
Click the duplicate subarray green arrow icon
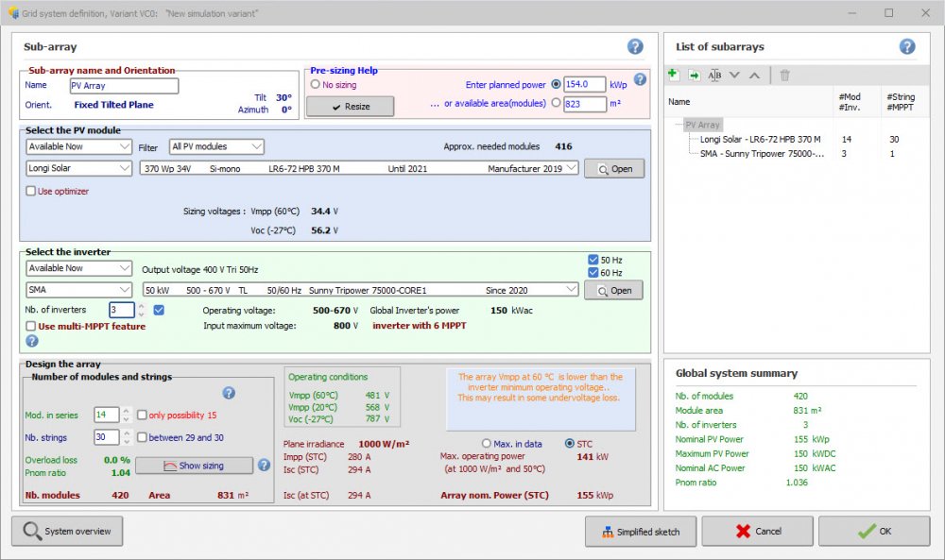pos(694,75)
